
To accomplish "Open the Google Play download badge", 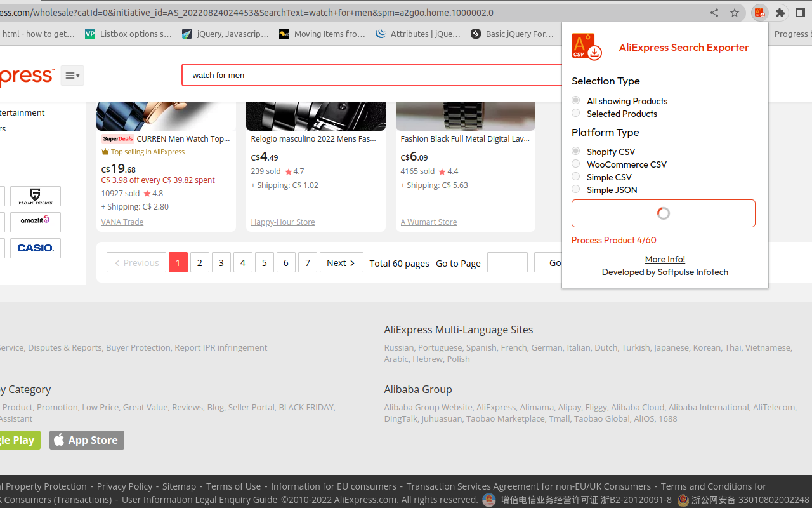I will [x=19, y=440].
